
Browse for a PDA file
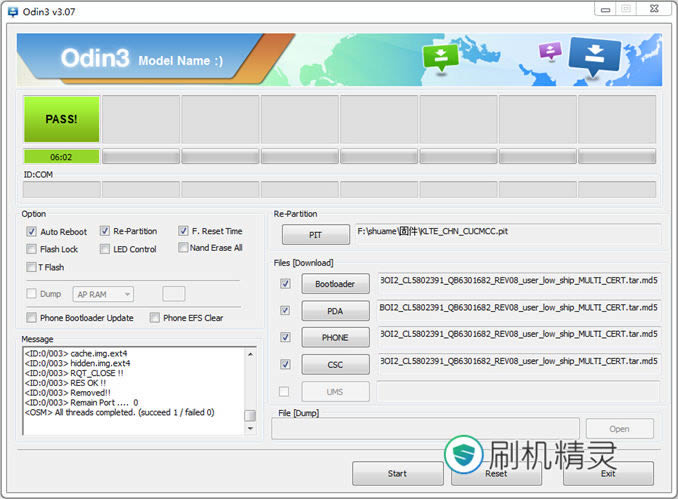click(x=335, y=311)
